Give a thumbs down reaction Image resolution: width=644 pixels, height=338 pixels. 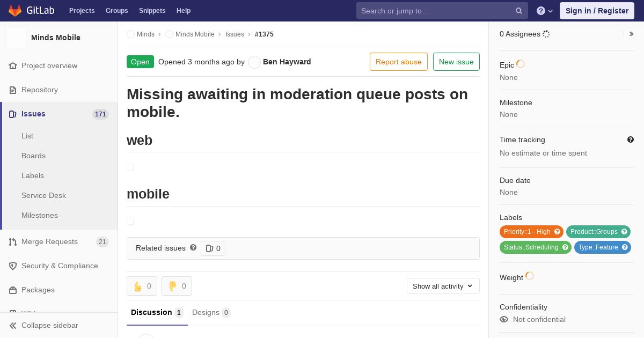click(x=177, y=286)
